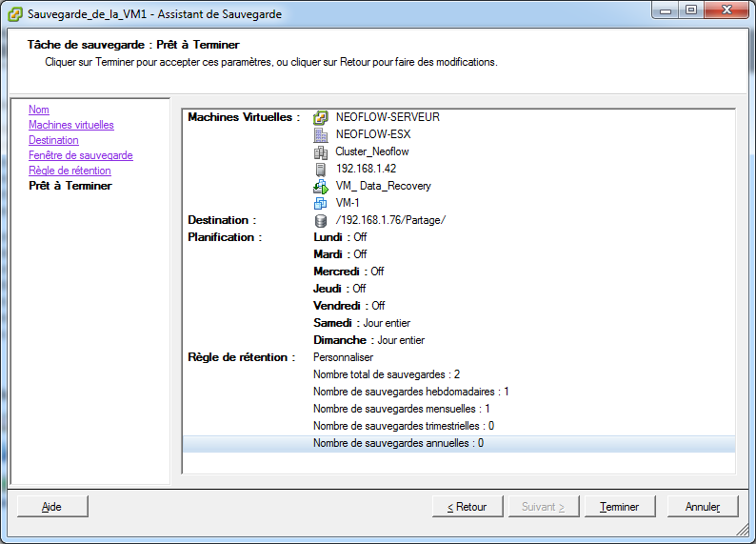Select the VM_ Data_Recovery text
Image resolution: width=756 pixels, height=544 pixels.
click(x=384, y=186)
